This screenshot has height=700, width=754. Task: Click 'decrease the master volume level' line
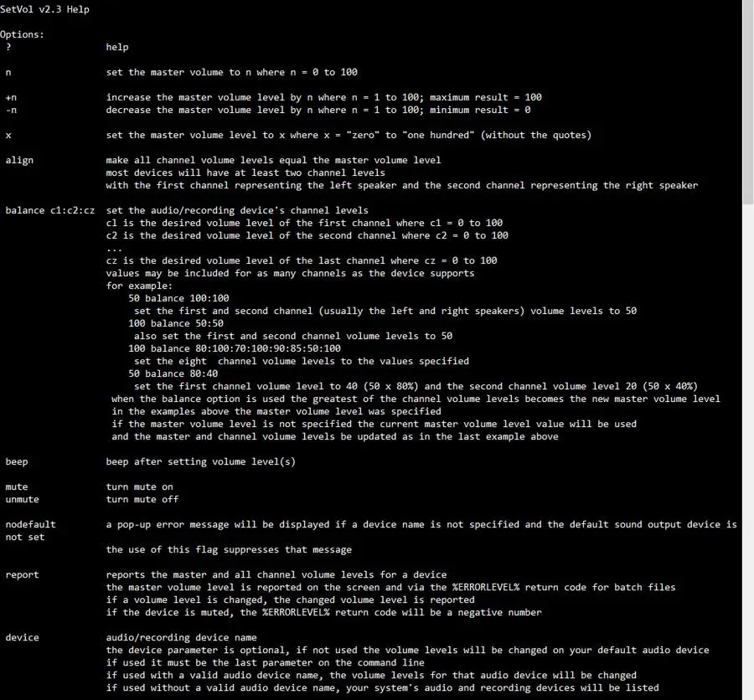coord(318,110)
